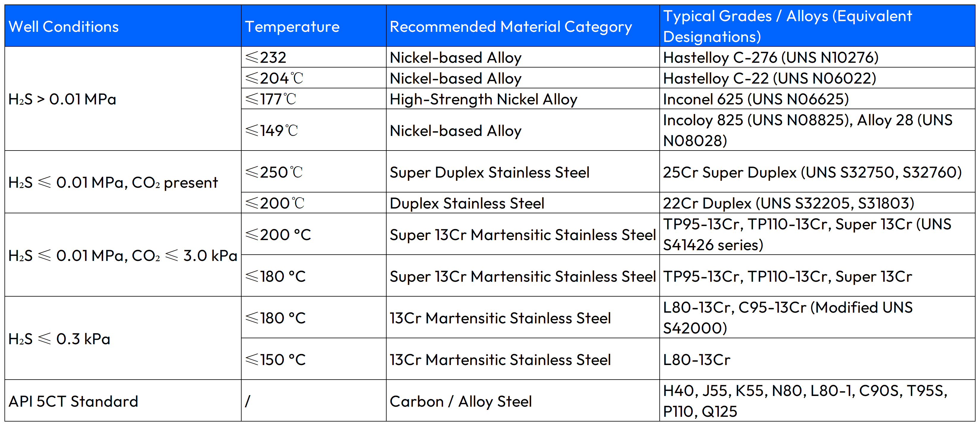The width and height of the screenshot is (980, 426).
Task: Click the ≤150 °C temperature cell
Action: pyautogui.click(x=275, y=360)
